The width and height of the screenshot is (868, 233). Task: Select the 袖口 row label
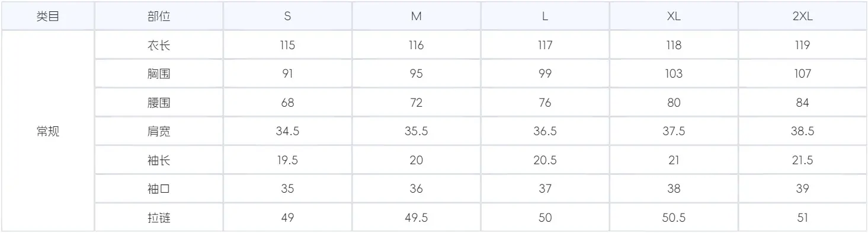(159, 189)
